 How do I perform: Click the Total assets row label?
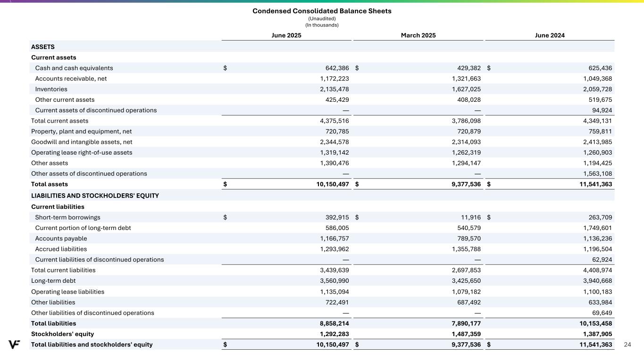click(50, 184)
